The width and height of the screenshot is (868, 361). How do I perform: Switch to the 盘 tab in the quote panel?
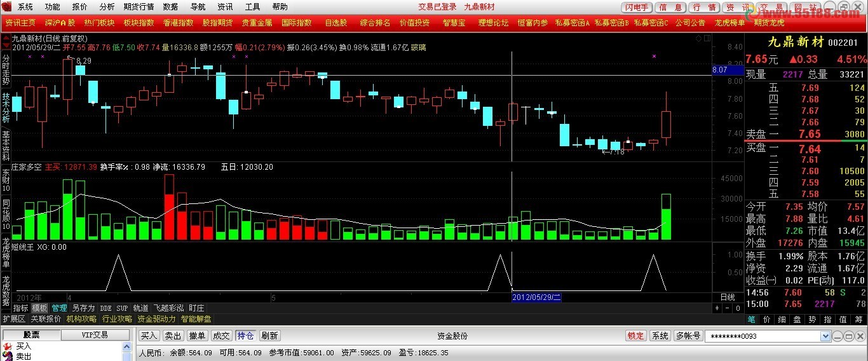[x=797, y=320]
